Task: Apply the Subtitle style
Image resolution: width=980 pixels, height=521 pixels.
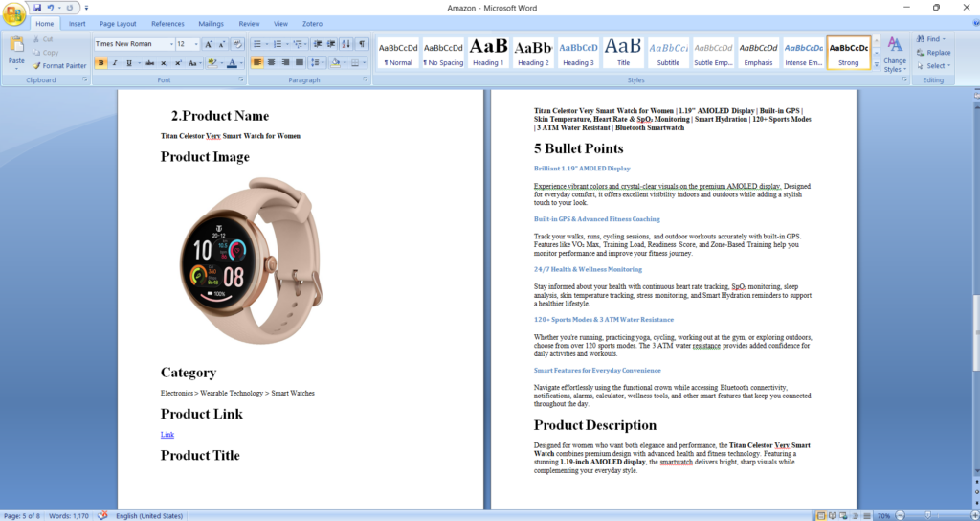Action: pos(668,53)
